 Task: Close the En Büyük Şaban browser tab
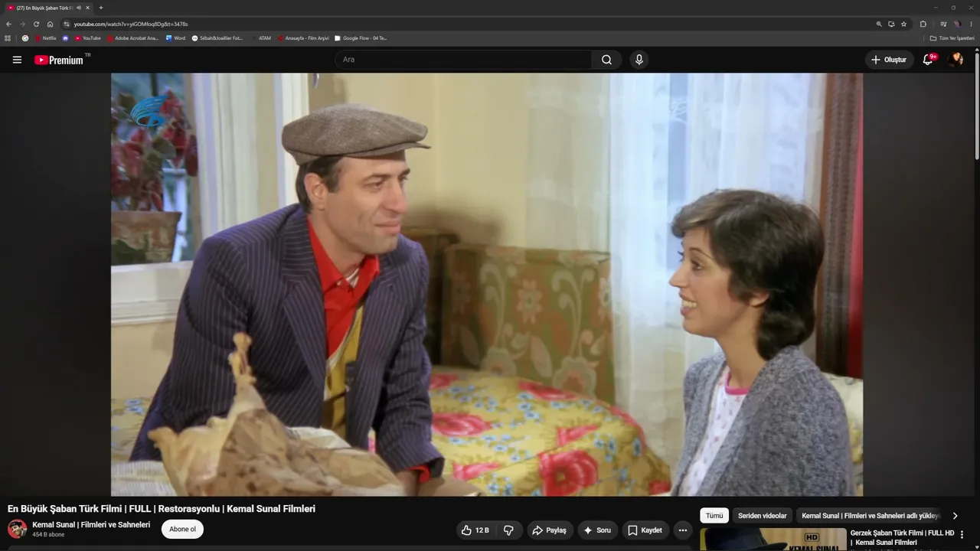click(88, 8)
